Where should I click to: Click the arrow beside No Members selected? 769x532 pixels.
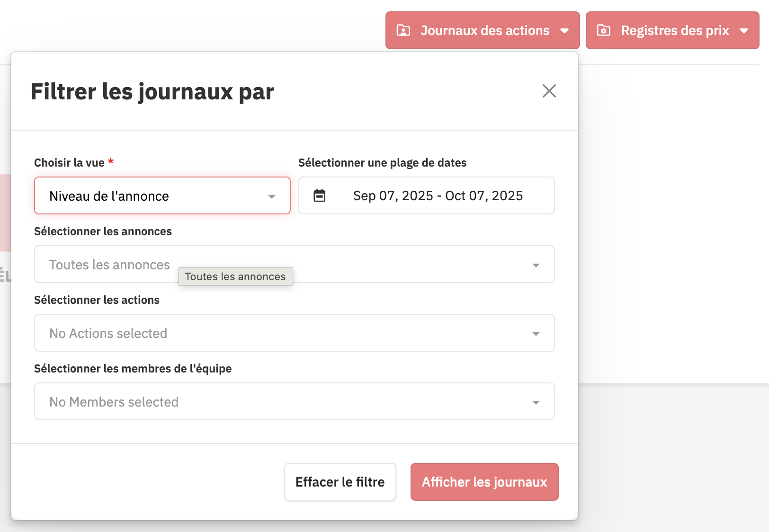coord(536,402)
